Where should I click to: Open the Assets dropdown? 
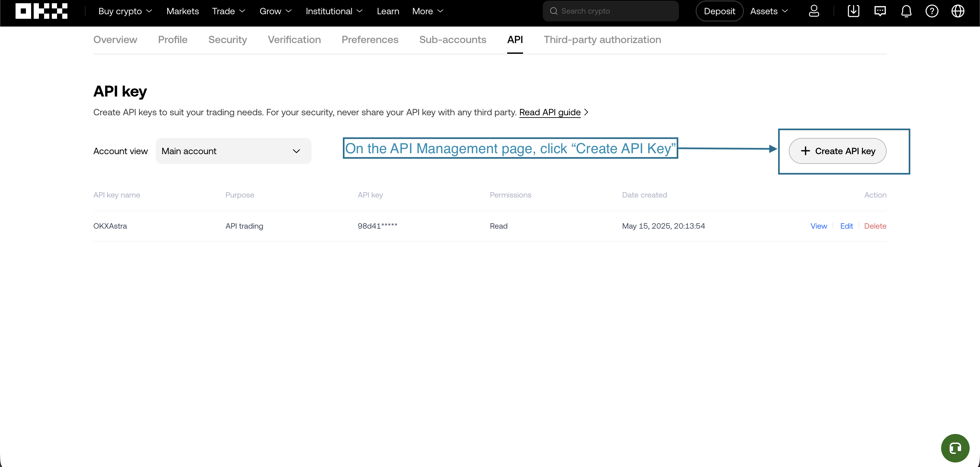tap(768, 11)
